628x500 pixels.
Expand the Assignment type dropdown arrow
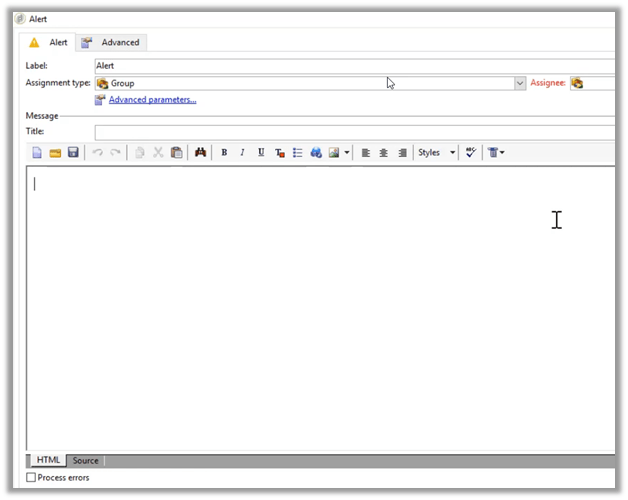(x=520, y=83)
